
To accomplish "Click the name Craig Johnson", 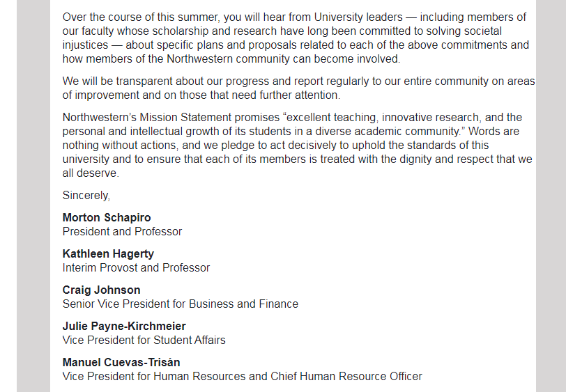I will 101,290.
